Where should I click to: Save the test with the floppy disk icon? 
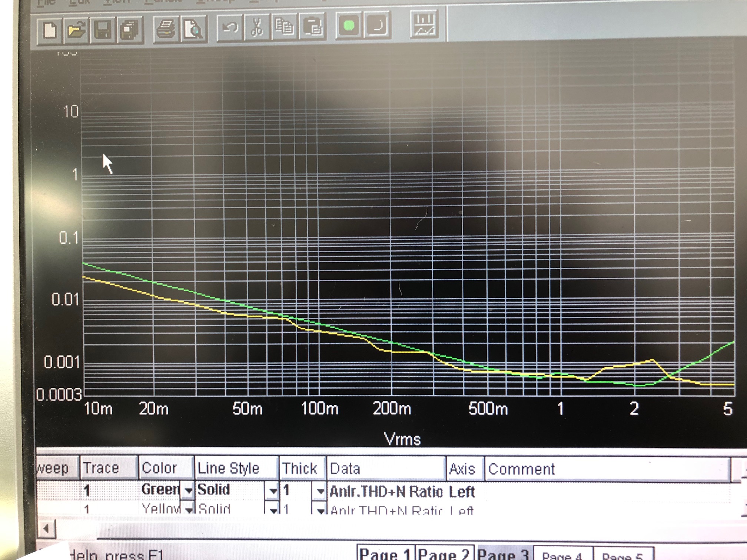pos(103,30)
